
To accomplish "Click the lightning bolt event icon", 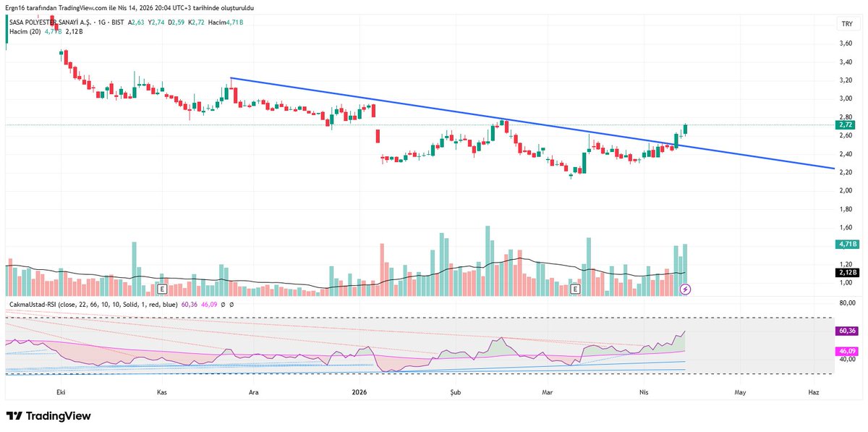I will click(x=686, y=289).
